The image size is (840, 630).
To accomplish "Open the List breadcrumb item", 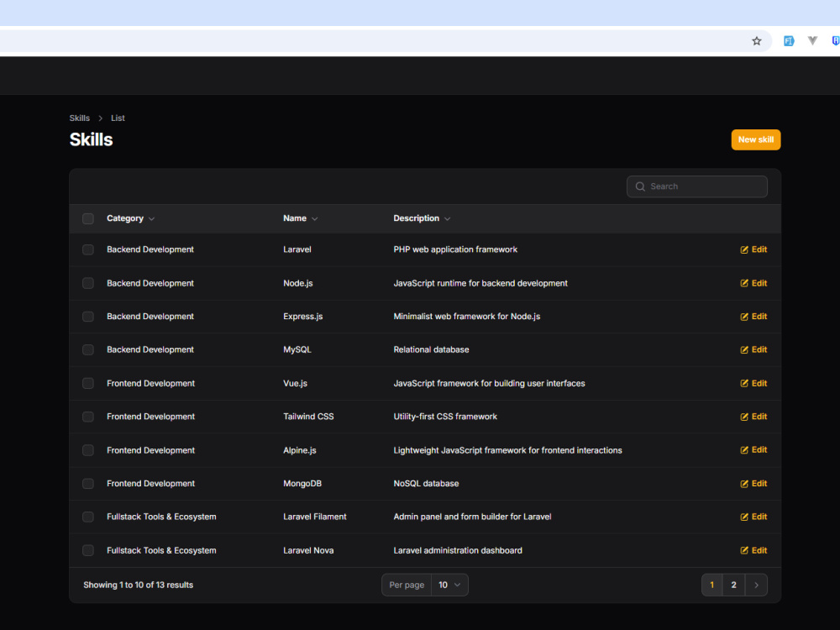I will tap(118, 118).
